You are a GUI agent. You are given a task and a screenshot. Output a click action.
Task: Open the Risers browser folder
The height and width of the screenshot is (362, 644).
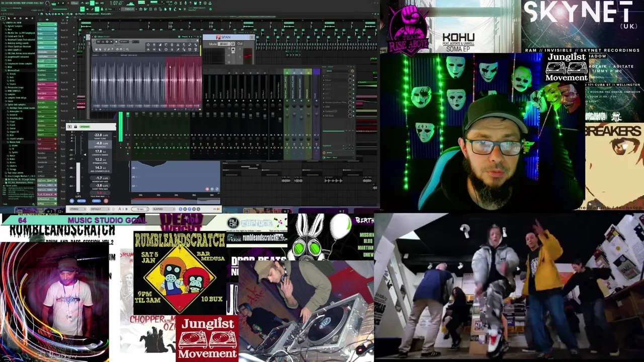coord(12,162)
